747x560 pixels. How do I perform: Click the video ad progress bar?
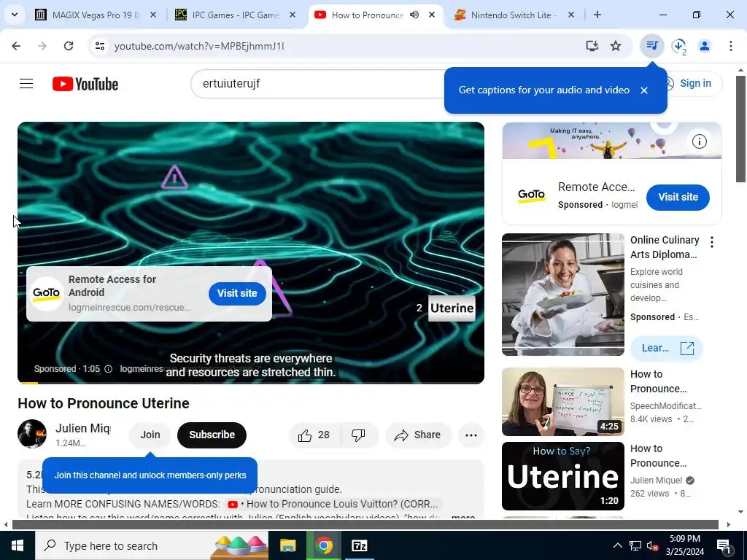(x=251, y=382)
